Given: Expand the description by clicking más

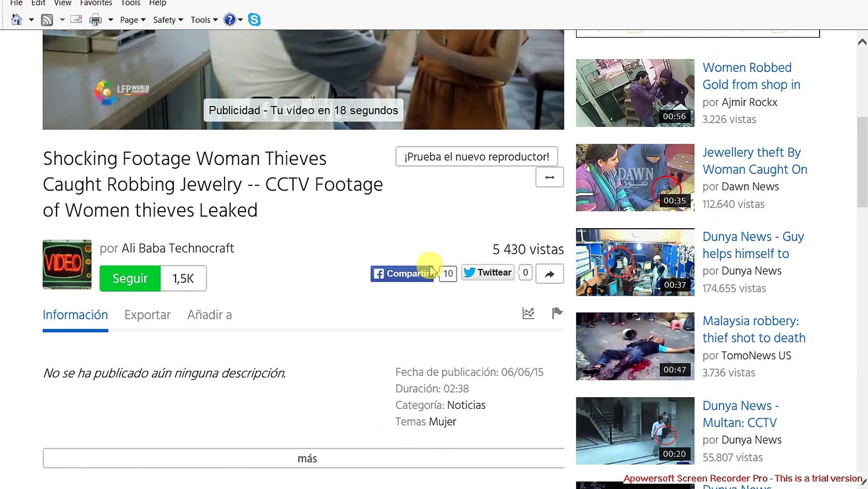Looking at the screenshot, I should click(307, 458).
